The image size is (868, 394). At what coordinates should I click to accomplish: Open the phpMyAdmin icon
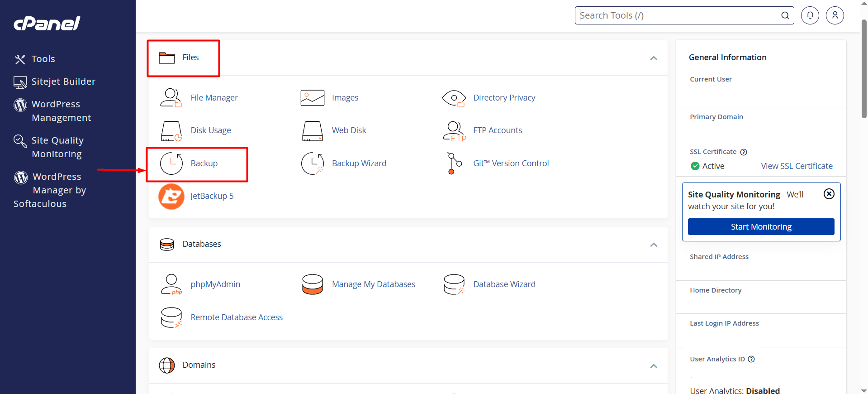pos(171,284)
